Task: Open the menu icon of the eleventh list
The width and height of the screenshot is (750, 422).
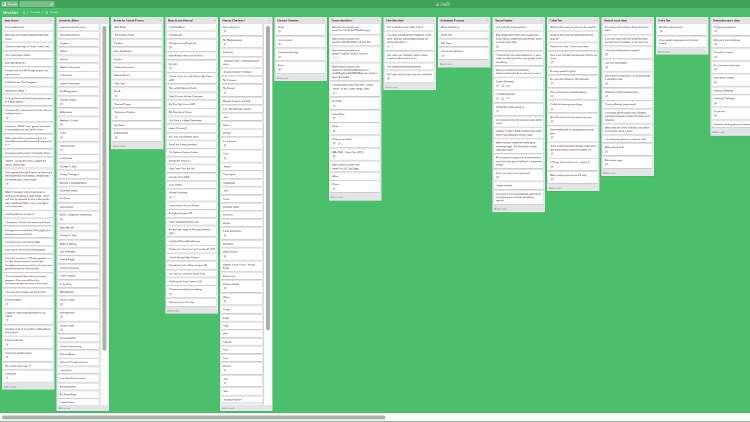Action: pyautogui.click(x=596, y=21)
